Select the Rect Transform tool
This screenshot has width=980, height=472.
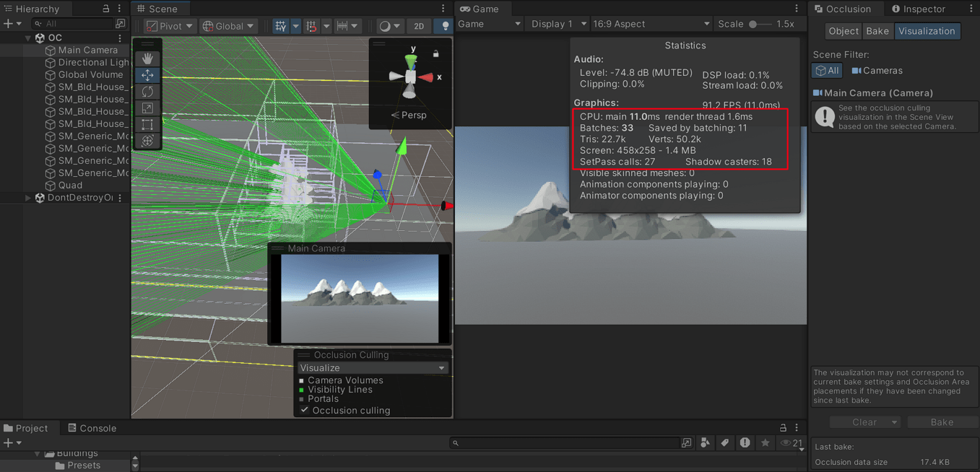tap(147, 124)
